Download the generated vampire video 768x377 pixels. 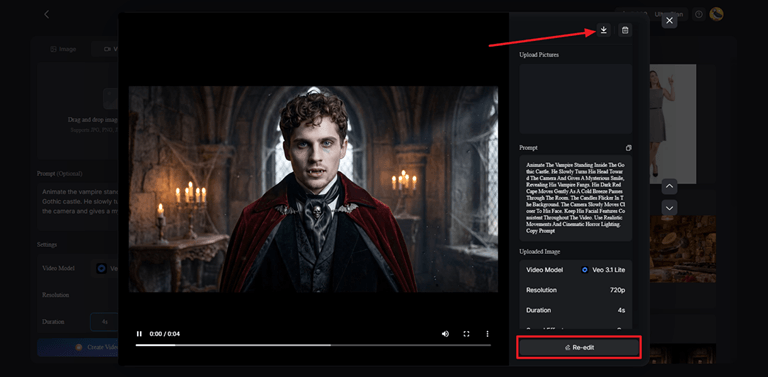tap(603, 30)
